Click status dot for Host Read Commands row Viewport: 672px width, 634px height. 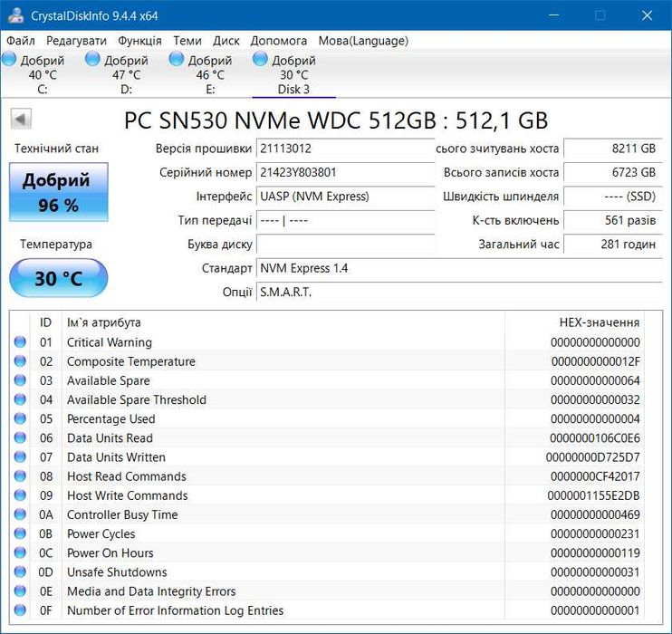tap(20, 475)
